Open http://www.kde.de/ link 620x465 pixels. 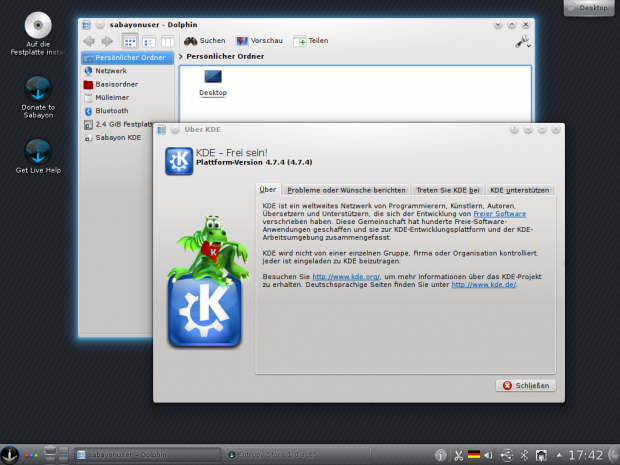484,285
